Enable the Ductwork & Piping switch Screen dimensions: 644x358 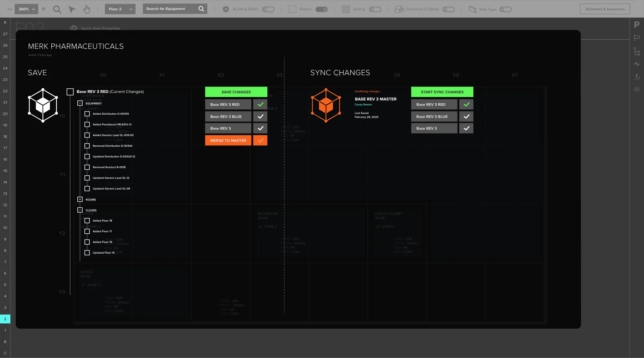tap(449, 9)
